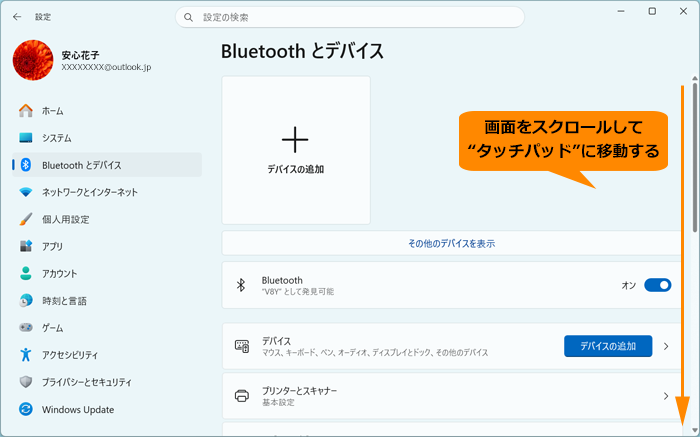The height and width of the screenshot is (437, 700).
Task: Click the Bluetooth icon in the sidebar
Action: point(25,165)
